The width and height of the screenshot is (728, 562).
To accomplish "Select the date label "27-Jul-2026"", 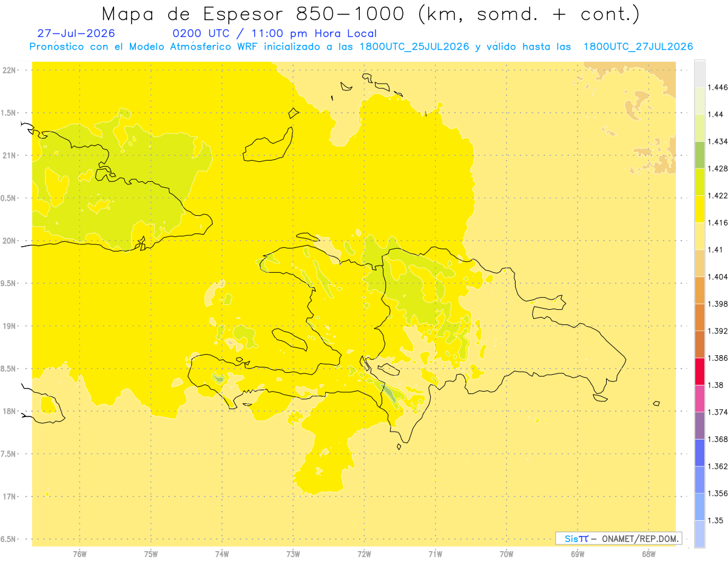I will (x=76, y=34).
